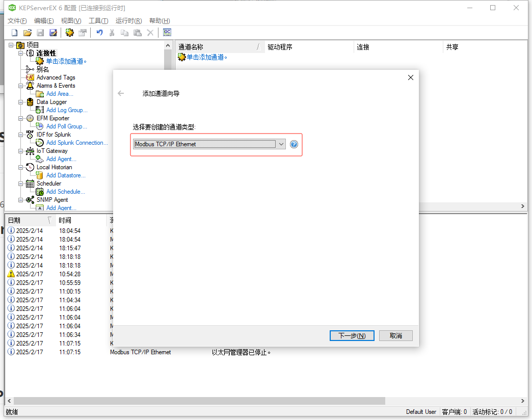Click the IoT Gateway icon in tree

[30, 151]
